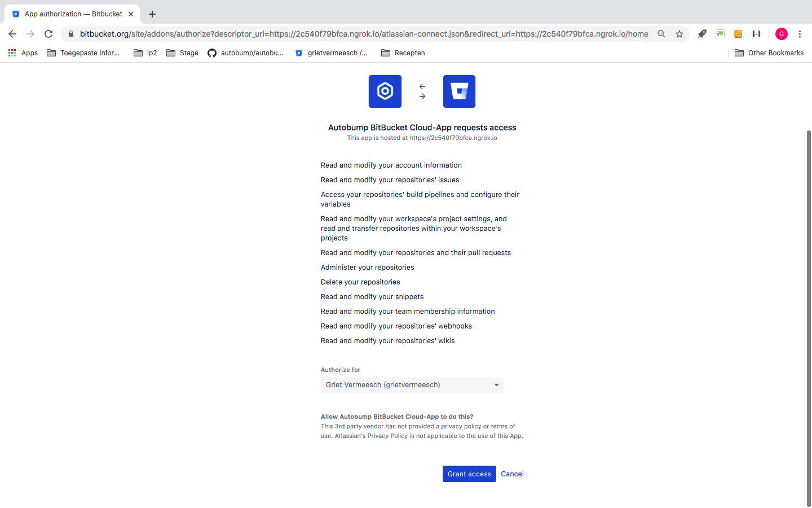Click the orange extension icon

(738, 34)
